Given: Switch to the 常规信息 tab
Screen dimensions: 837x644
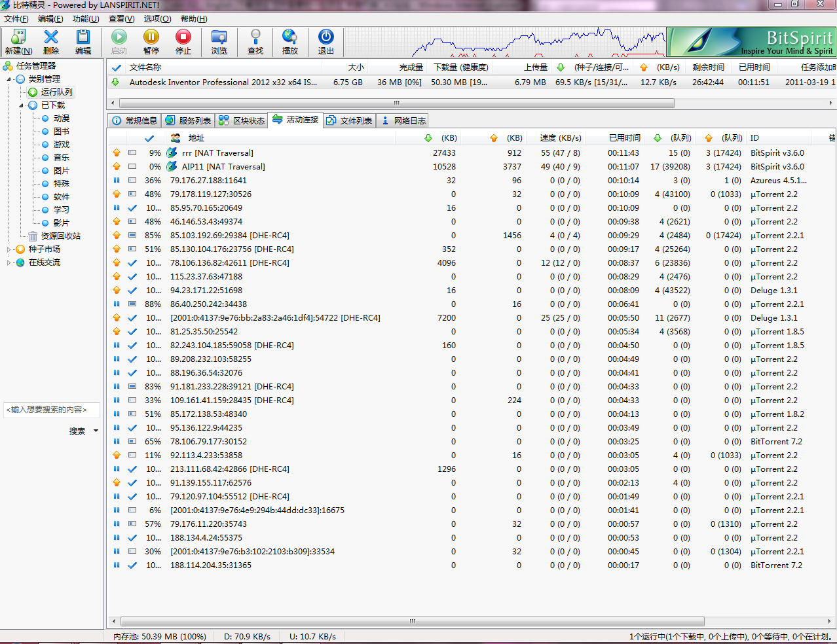Looking at the screenshot, I should click(x=135, y=120).
